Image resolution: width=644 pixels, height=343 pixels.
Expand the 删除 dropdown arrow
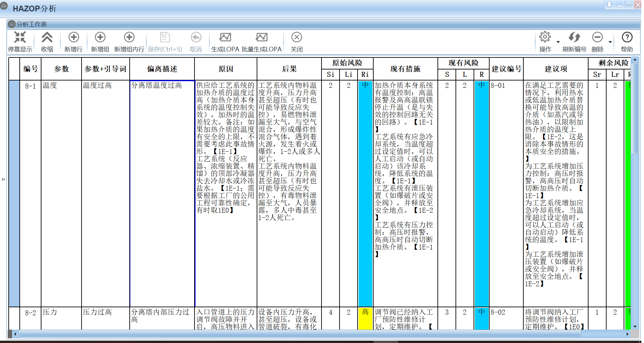point(610,42)
